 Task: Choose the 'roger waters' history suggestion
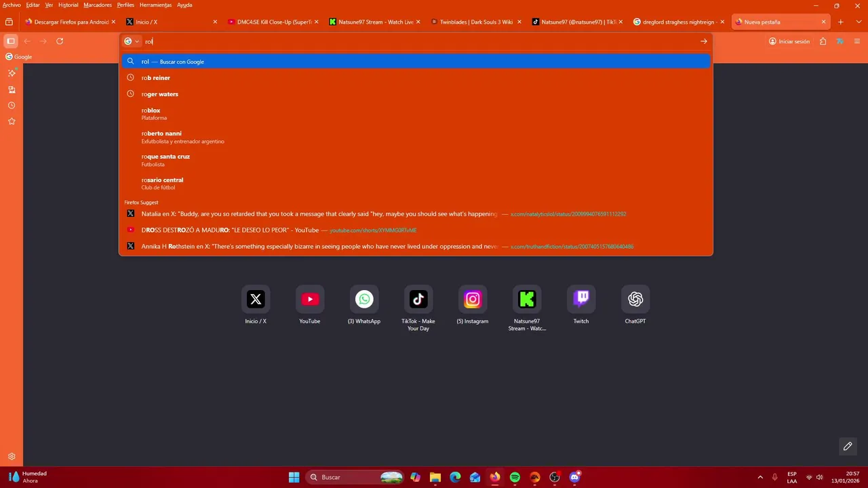416,94
